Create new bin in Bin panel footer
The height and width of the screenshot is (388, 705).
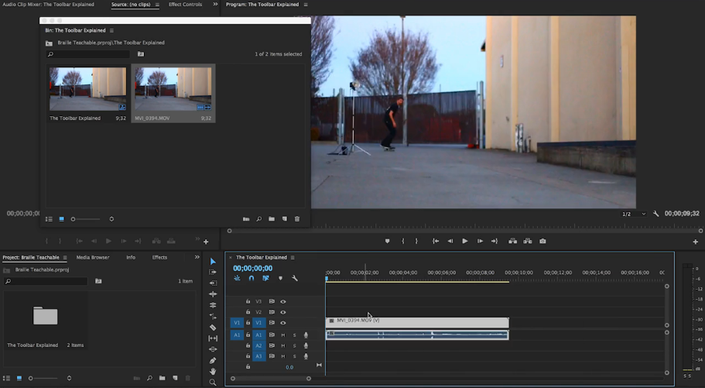272,219
